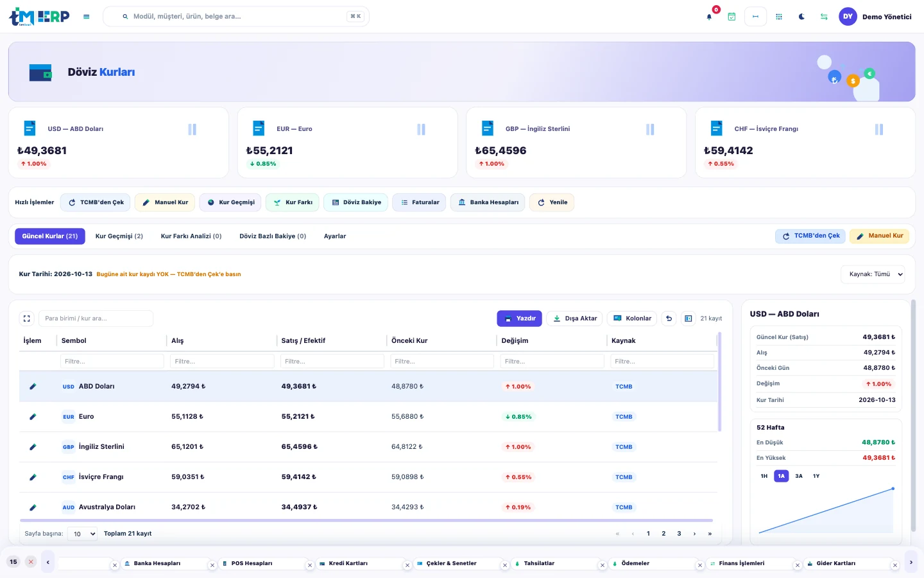Click the Yenile quick action
Image resolution: width=924 pixels, height=578 pixels.
pos(552,202)
